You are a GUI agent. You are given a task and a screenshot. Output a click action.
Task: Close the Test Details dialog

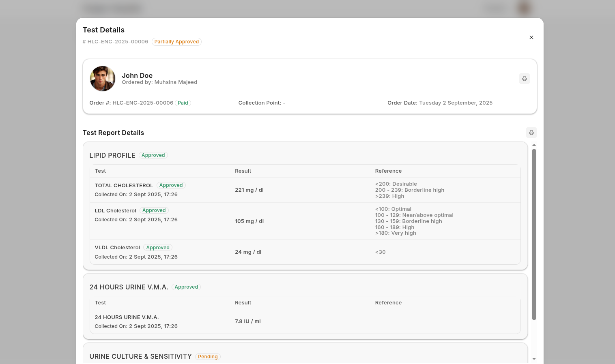pos(531,37)
